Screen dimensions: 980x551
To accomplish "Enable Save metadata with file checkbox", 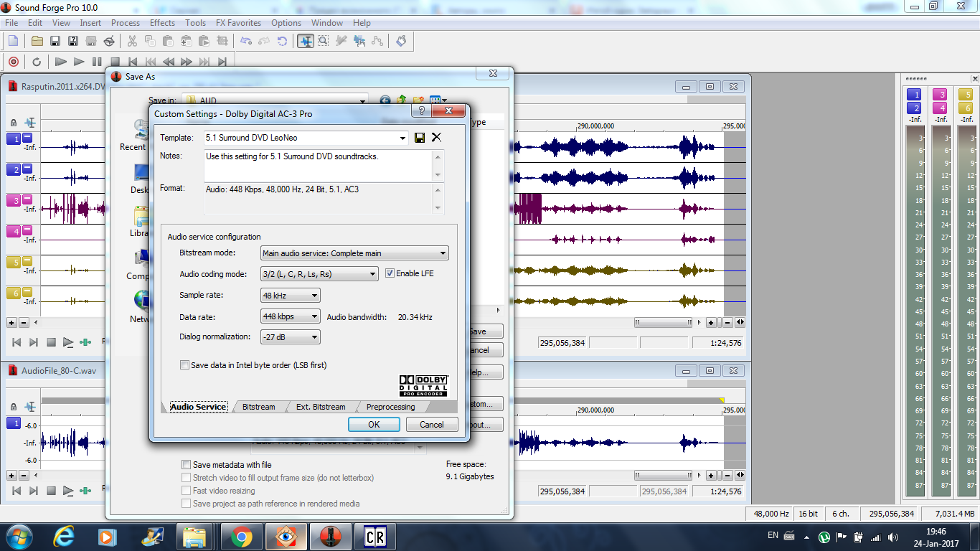I will [x=187, y=465].
